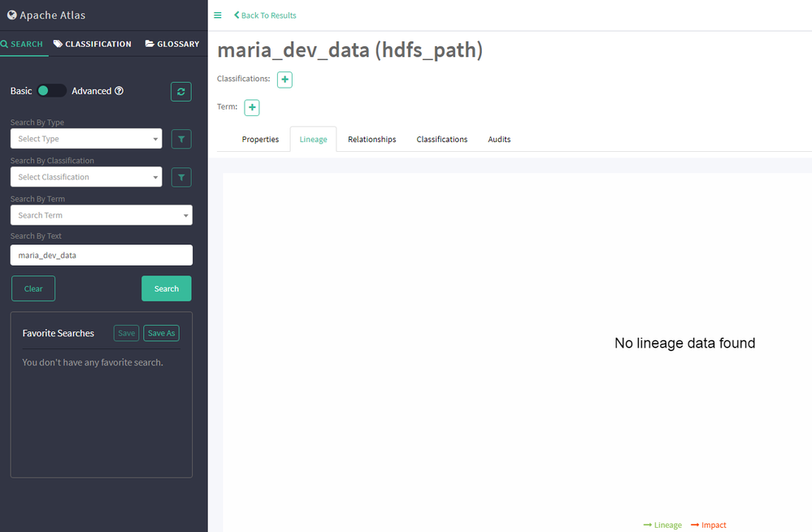Click the 'No lineage data found' message
The image size is (812, 532).
coord(684,343)
